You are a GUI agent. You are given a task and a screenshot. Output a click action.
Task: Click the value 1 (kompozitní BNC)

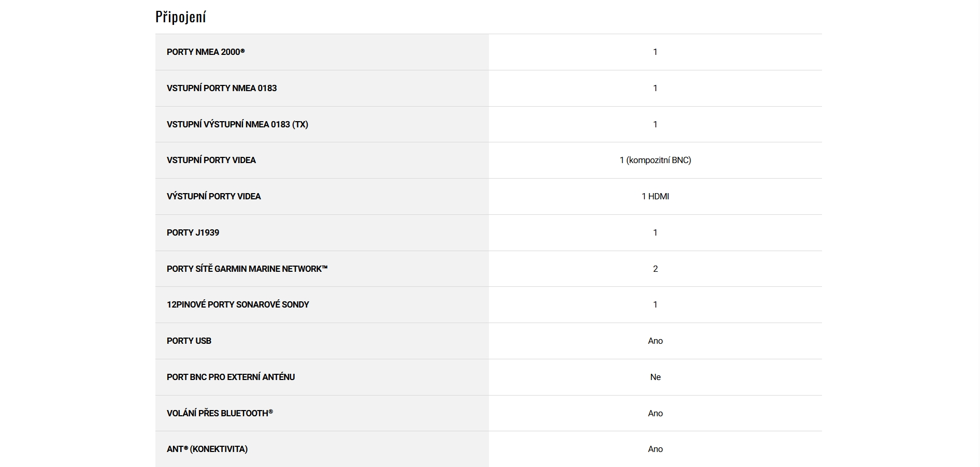tap(655, 160)
